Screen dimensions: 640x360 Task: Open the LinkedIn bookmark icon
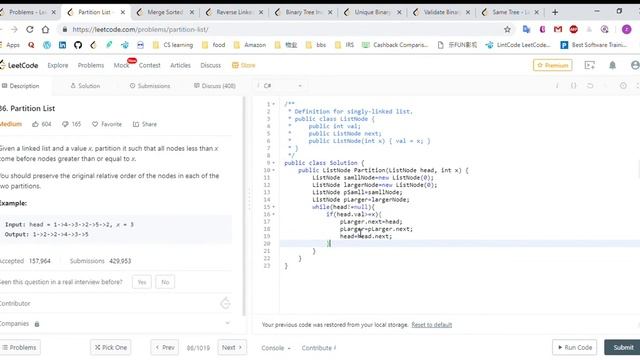(62, 45)
